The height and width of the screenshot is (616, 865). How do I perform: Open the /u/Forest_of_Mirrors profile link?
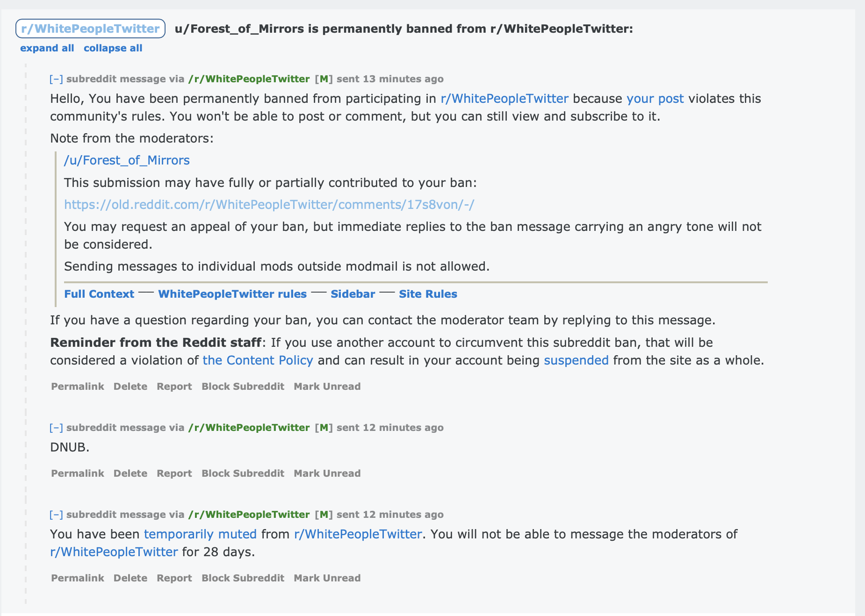click(x=127, y=160)
